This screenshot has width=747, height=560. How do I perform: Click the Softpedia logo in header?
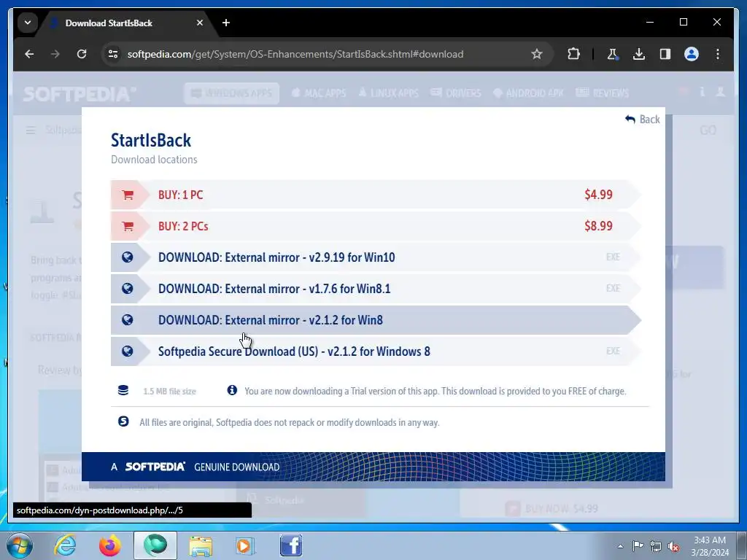pos(80,94)
